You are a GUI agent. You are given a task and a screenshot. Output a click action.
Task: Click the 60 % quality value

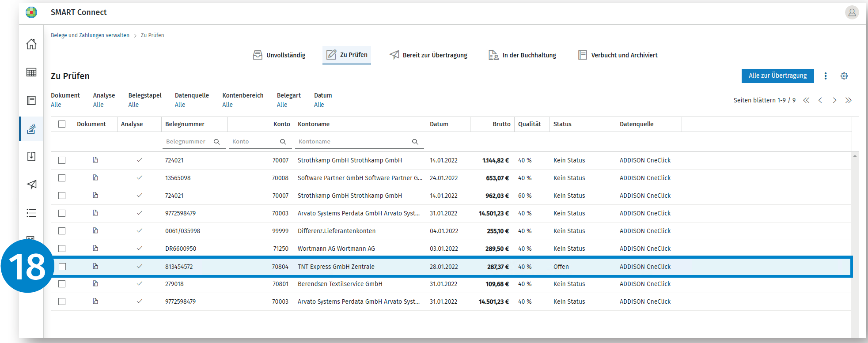[525, 196]
